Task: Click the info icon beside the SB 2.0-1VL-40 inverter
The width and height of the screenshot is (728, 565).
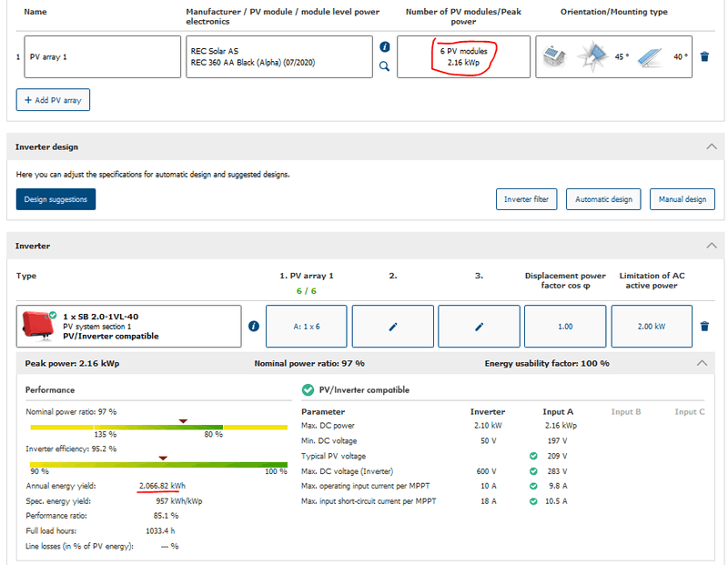Action: 254,327
